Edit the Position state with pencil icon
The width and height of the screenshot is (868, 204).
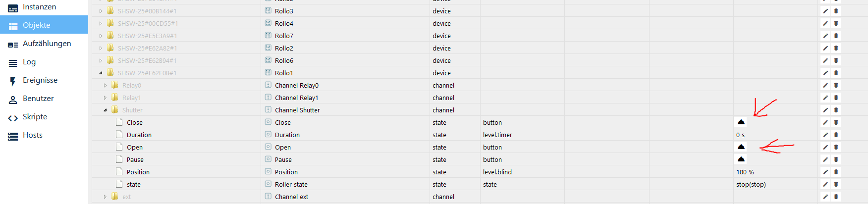825,172
